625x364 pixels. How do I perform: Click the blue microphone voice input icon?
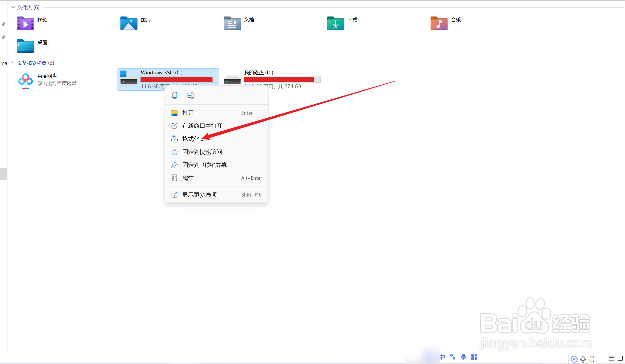pos(464,357)
